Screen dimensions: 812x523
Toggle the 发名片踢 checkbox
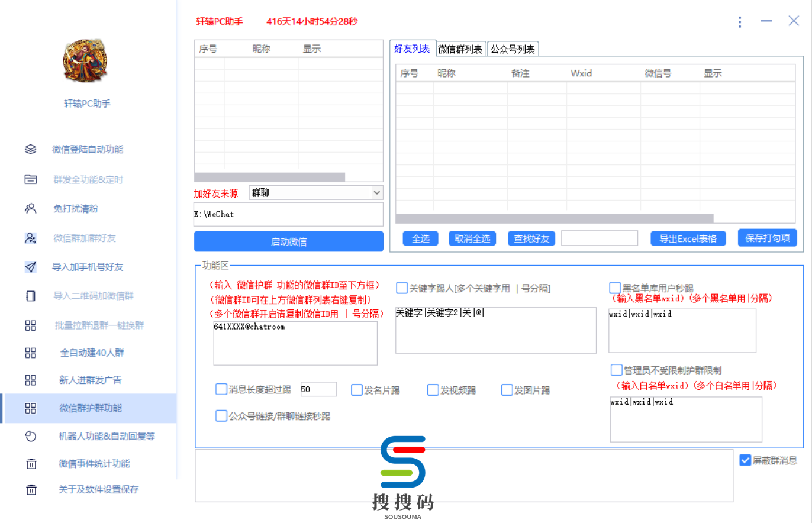357,390
